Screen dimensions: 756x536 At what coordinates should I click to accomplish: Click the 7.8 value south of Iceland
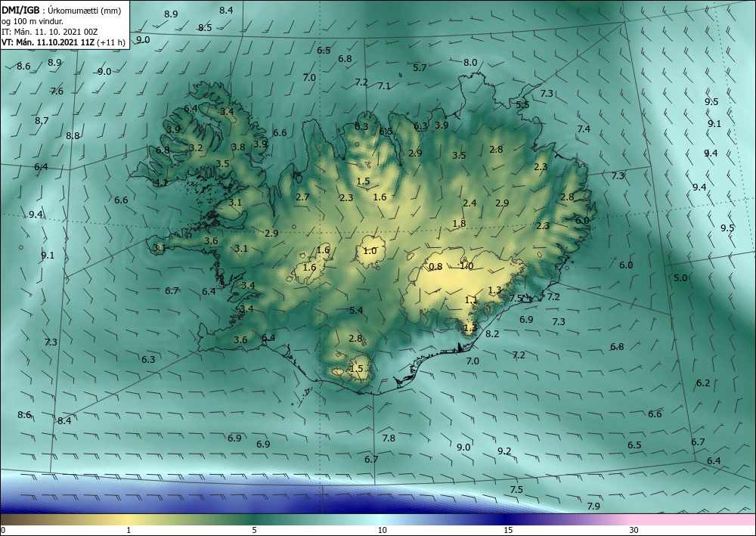tap(389, 438)
